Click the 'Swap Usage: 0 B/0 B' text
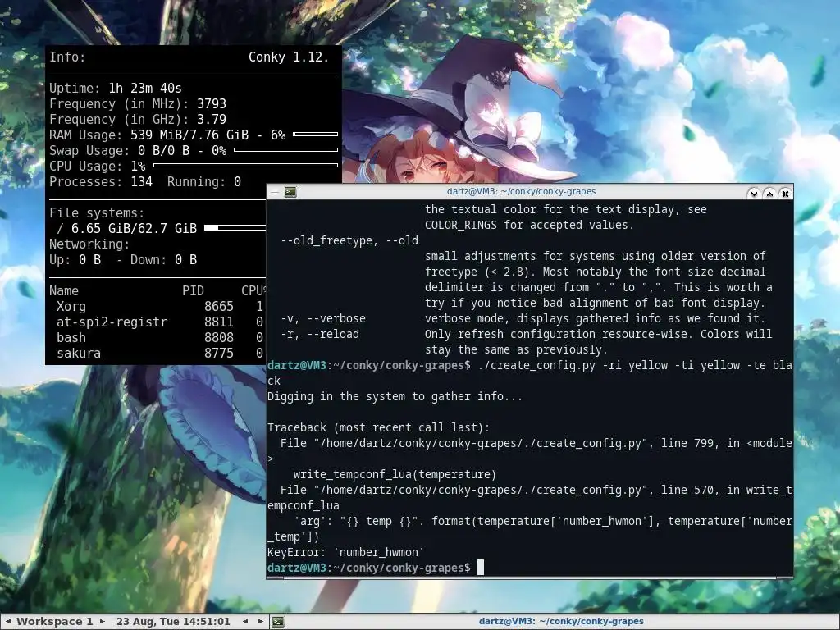840x630 pixels. click(120, 150)
